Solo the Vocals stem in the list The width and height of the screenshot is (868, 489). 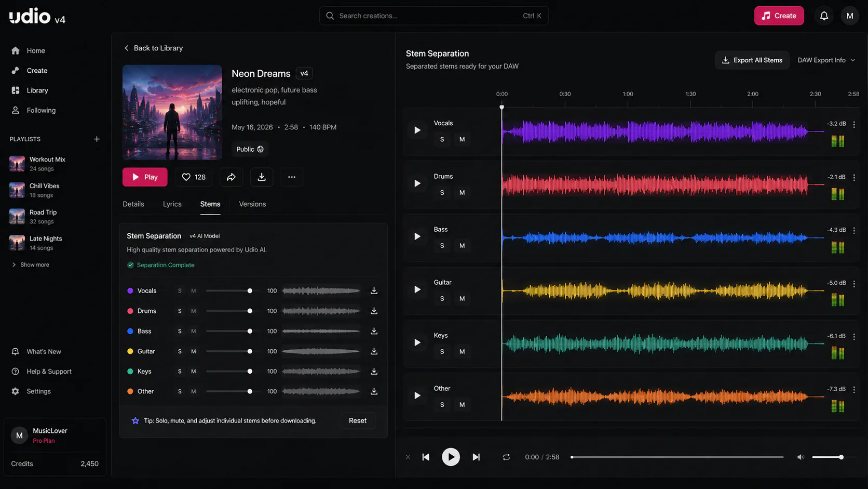click(180, 291)
